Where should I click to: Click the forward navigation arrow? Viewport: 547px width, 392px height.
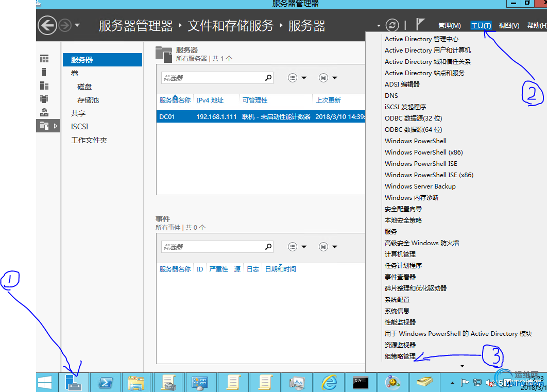click(x=65, y=25)
